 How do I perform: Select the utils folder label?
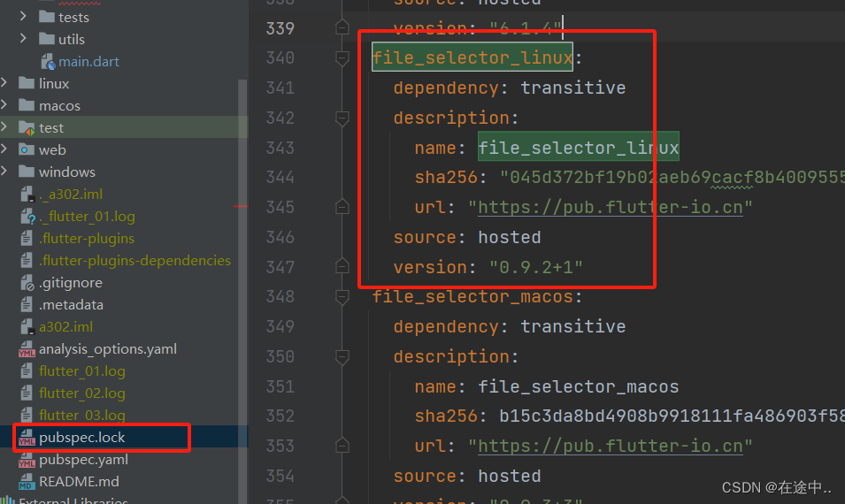72,39
